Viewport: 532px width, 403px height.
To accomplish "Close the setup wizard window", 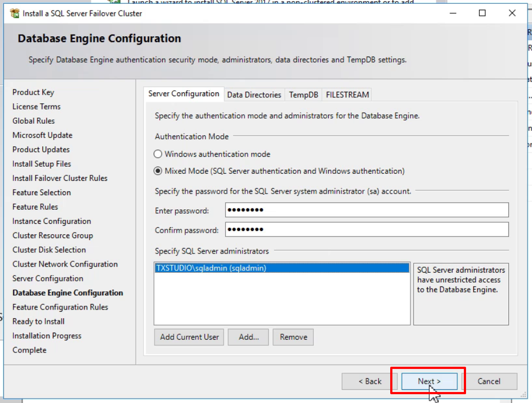I will (512, 13).
